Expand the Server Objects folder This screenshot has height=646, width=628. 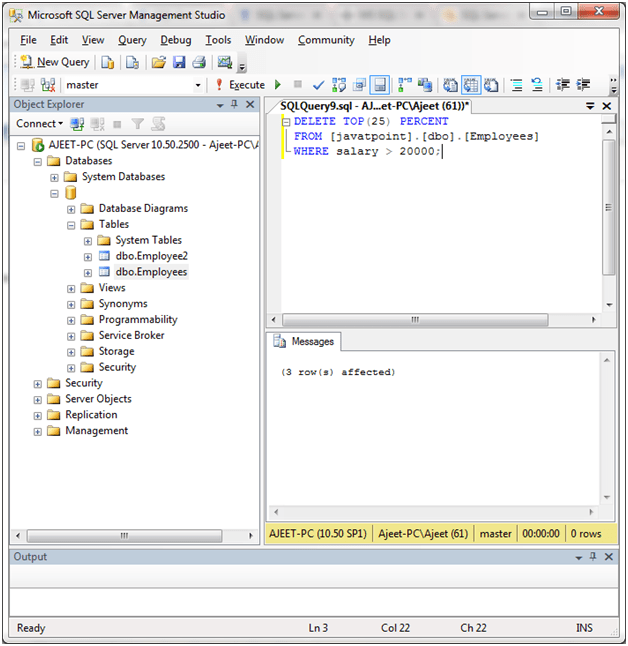(x=38, y=400)
